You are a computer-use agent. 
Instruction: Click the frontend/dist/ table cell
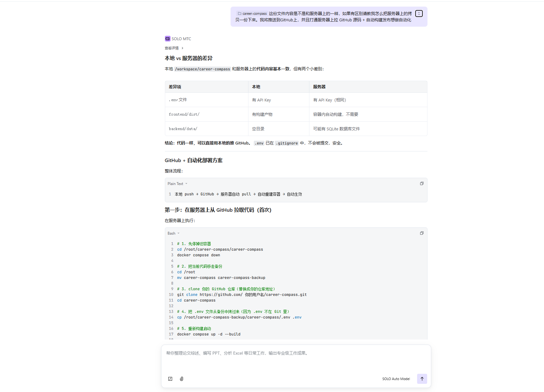point(184,114)
